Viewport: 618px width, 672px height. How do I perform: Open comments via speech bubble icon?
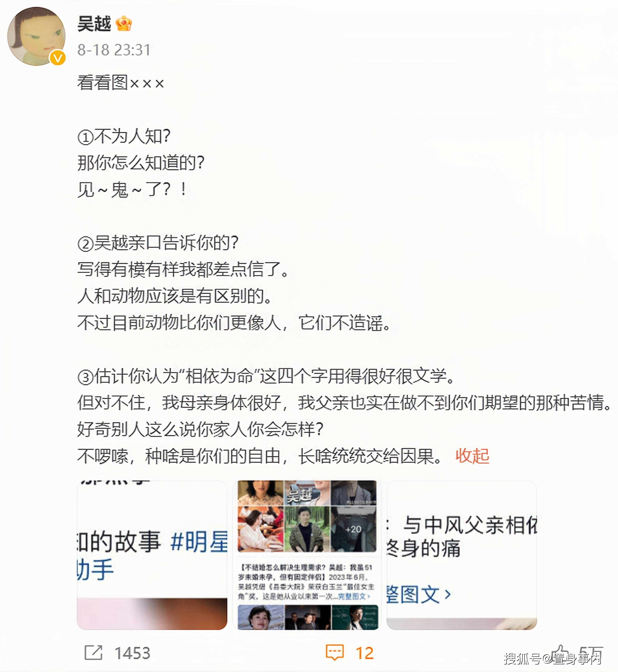pyautogui.click(x=335, y=652)
